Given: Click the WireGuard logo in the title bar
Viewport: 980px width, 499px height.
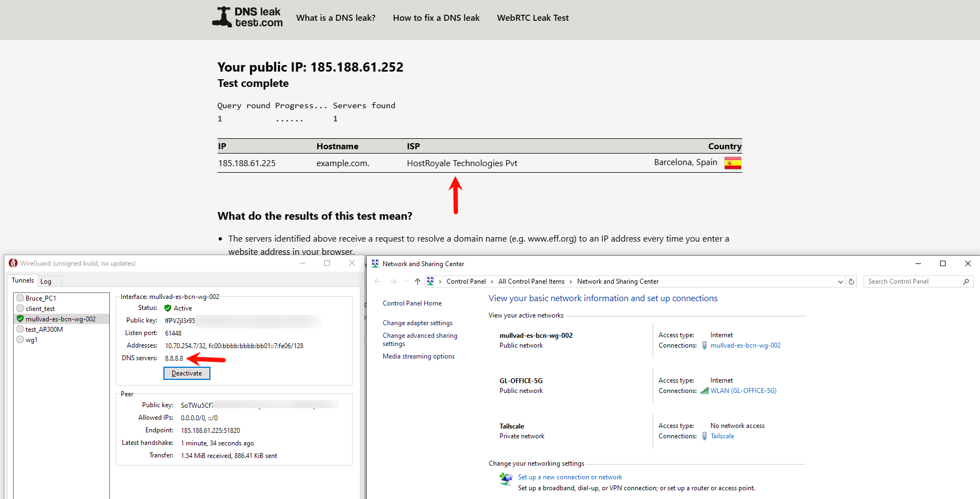Looking at the screenshot, I should [13, 263].
